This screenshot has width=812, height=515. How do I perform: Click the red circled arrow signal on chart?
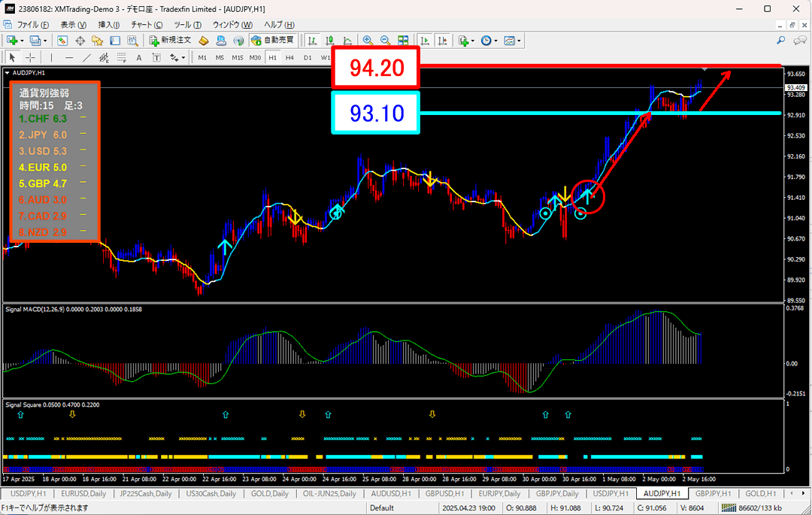coord(588,196)
